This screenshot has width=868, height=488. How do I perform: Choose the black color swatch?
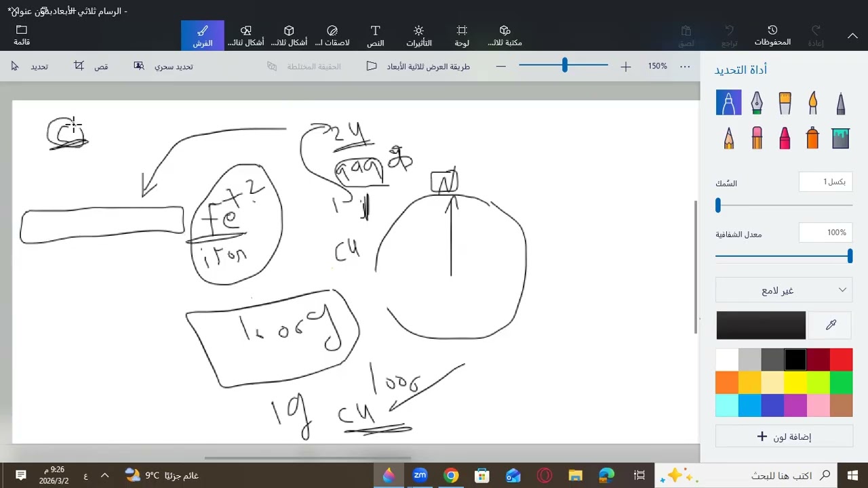point(795,360)
